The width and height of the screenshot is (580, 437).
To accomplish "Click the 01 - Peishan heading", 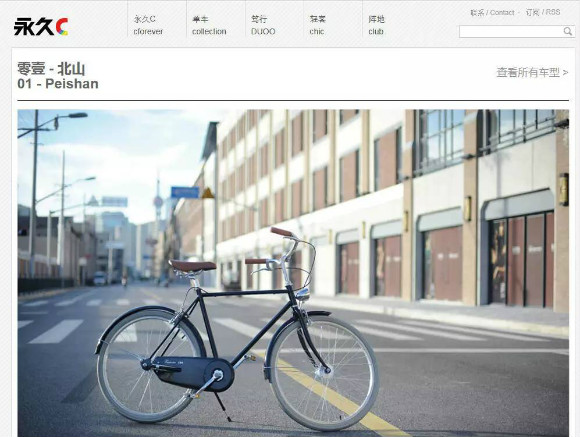I will 58,84.
